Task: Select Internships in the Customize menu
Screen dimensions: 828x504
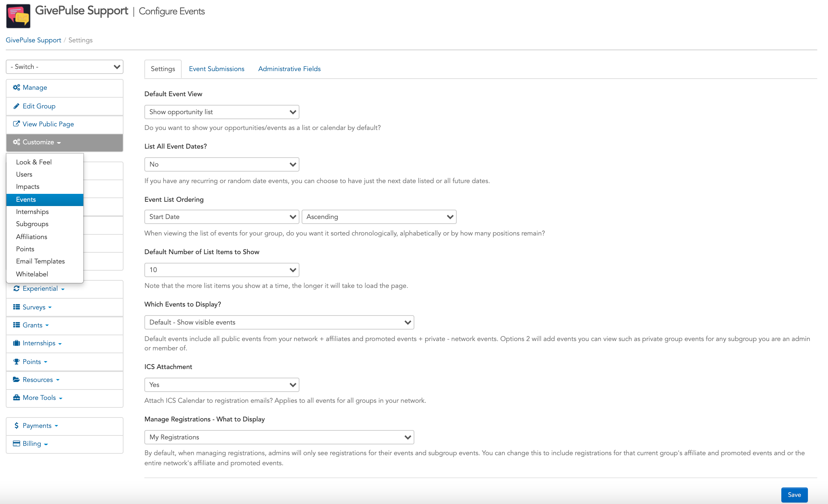Action: [45, 212]
